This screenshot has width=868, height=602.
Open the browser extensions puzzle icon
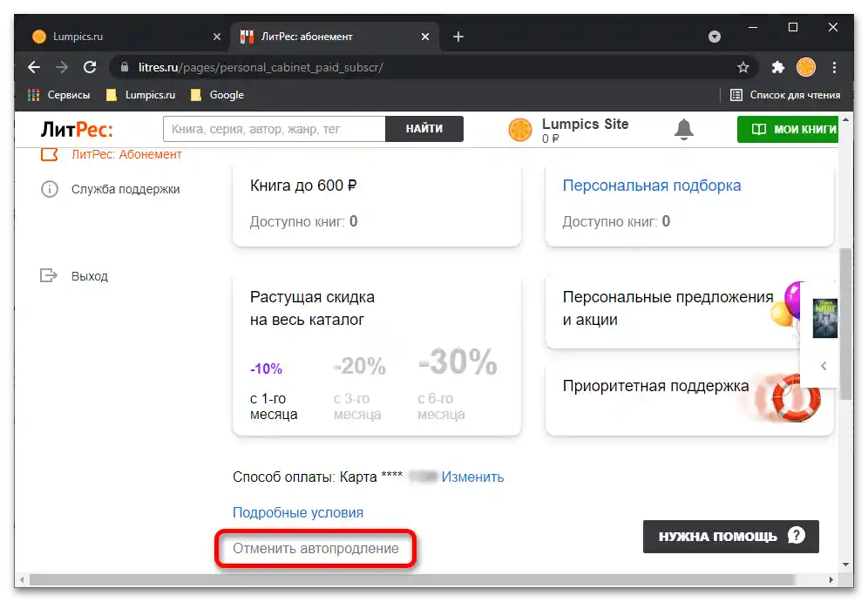(x=778, y=67)
